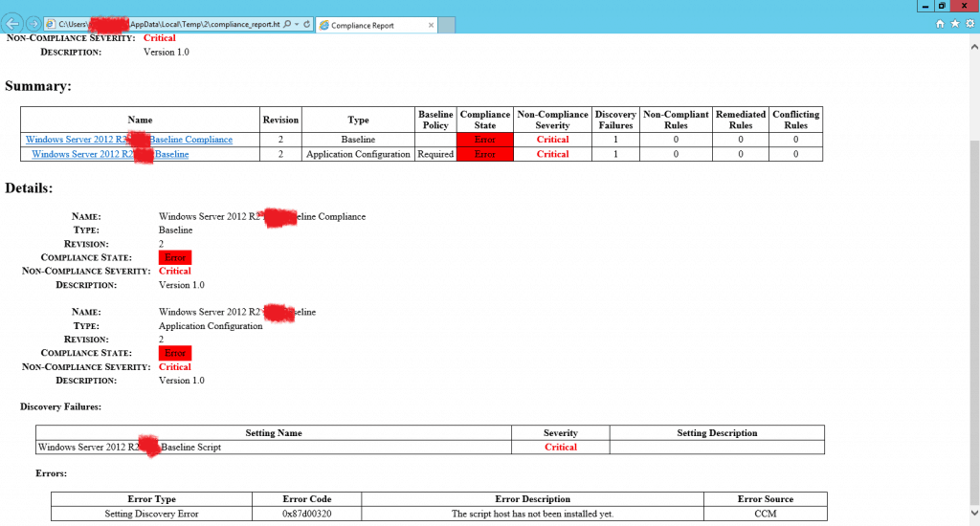Click the Remediated Rules column header
Screen dimensions: 980x526
[x=741, y=120]
